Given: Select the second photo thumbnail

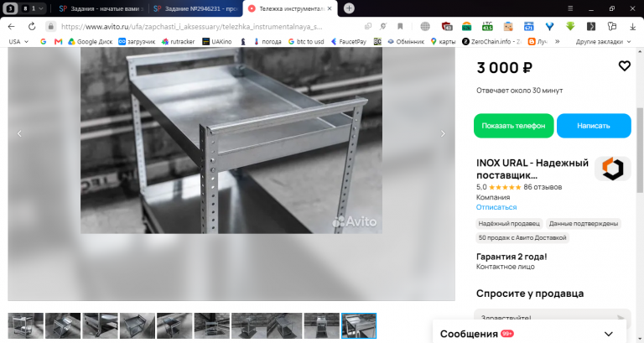Looking at the screenshot, I should pyautogui.click(x=63, y=325).
